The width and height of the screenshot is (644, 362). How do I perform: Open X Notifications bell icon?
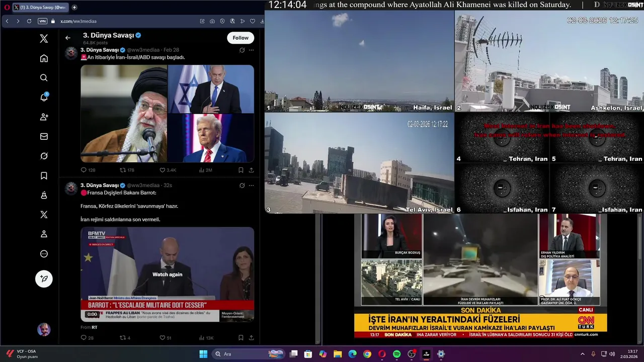(44, 97)
